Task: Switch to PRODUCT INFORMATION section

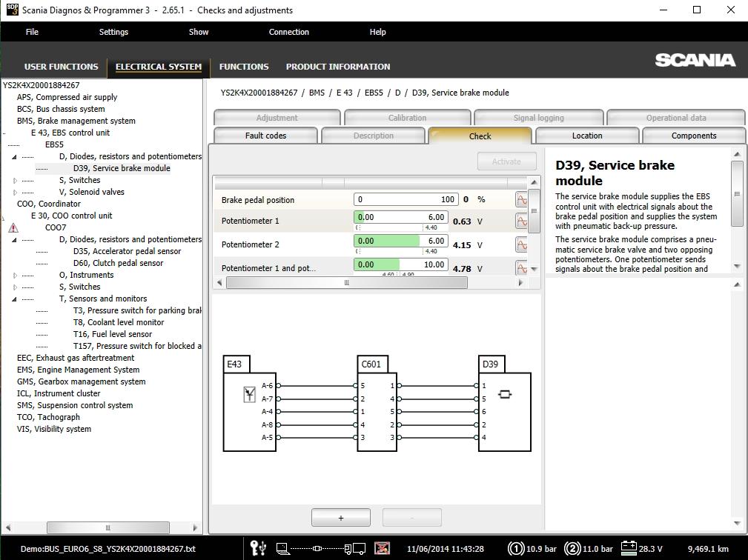Action: point(338,67)
